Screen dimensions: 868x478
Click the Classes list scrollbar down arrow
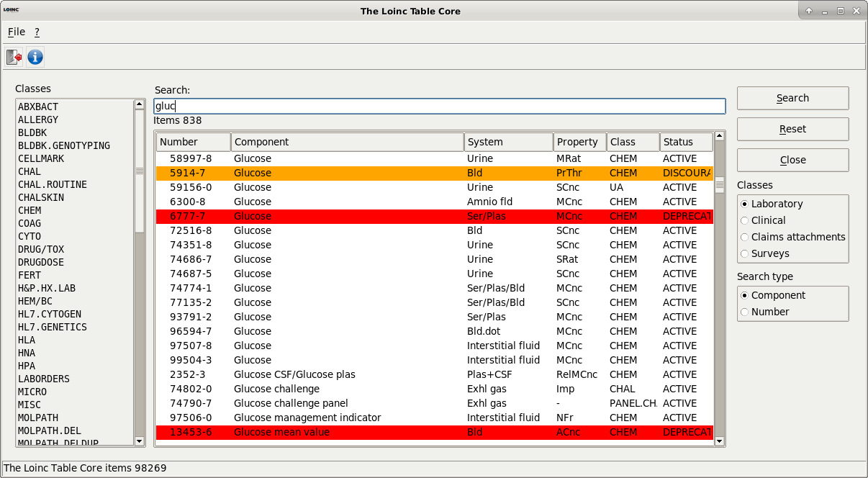click(x=140, y=441)
